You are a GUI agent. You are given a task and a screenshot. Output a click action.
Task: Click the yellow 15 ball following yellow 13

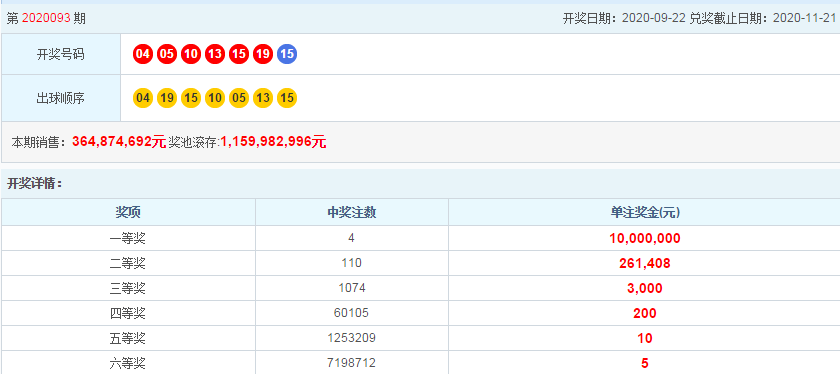[x=287, y=98]
